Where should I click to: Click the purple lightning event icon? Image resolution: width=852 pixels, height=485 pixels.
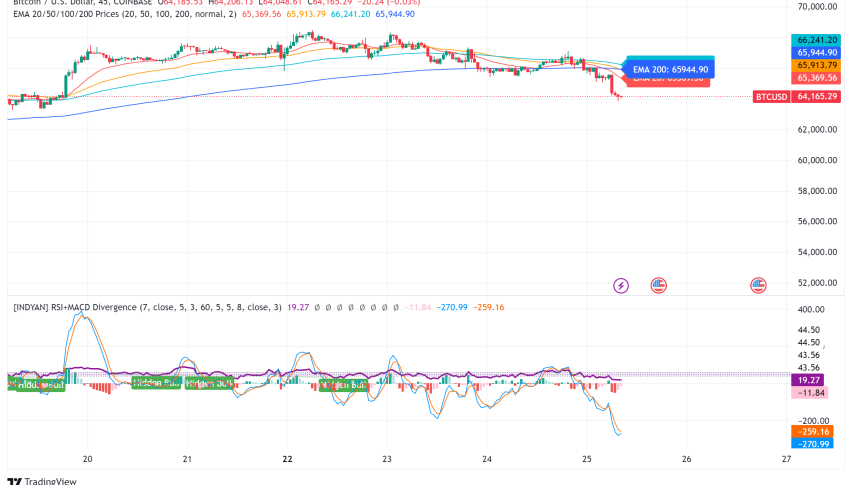621,285
